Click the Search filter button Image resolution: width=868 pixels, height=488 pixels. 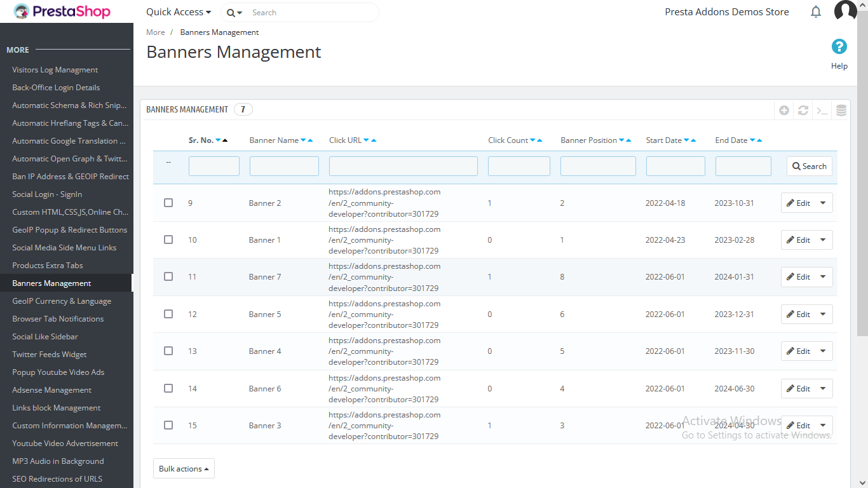point(809,166)
